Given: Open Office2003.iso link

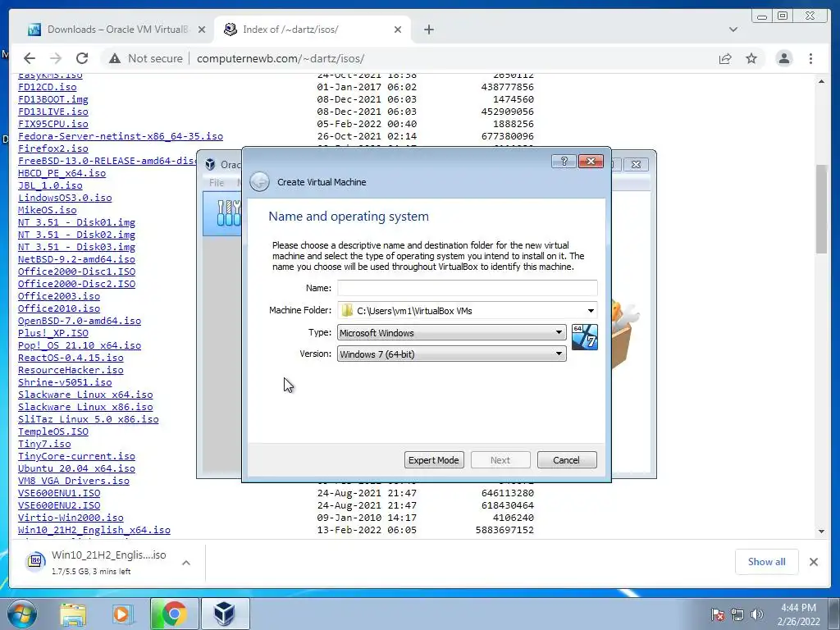Looking at the screenshot, I should click(59, 296).
